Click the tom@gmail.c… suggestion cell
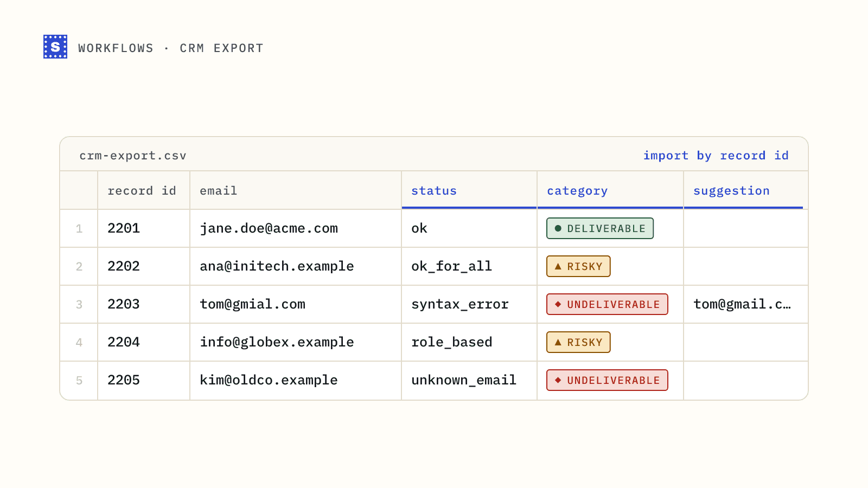 click(746, 304)
